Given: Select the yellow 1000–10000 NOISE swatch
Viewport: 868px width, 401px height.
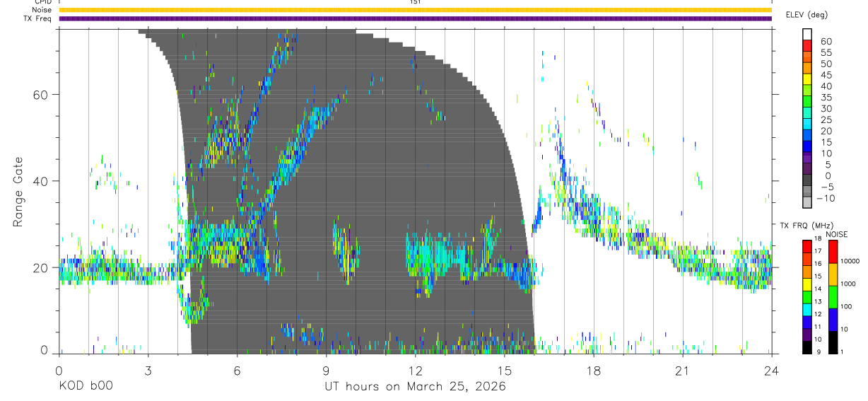Looking at the screenshot, I should point(833,274).
